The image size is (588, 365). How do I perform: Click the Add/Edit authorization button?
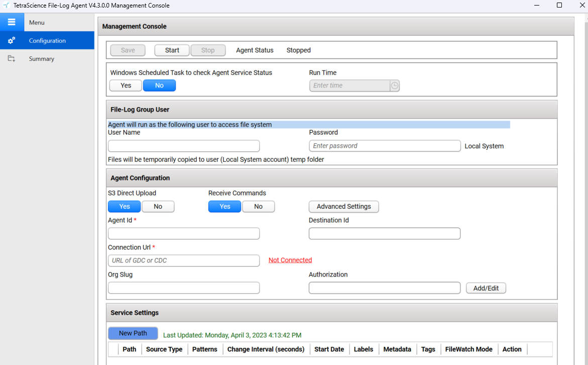coord(486,288)
